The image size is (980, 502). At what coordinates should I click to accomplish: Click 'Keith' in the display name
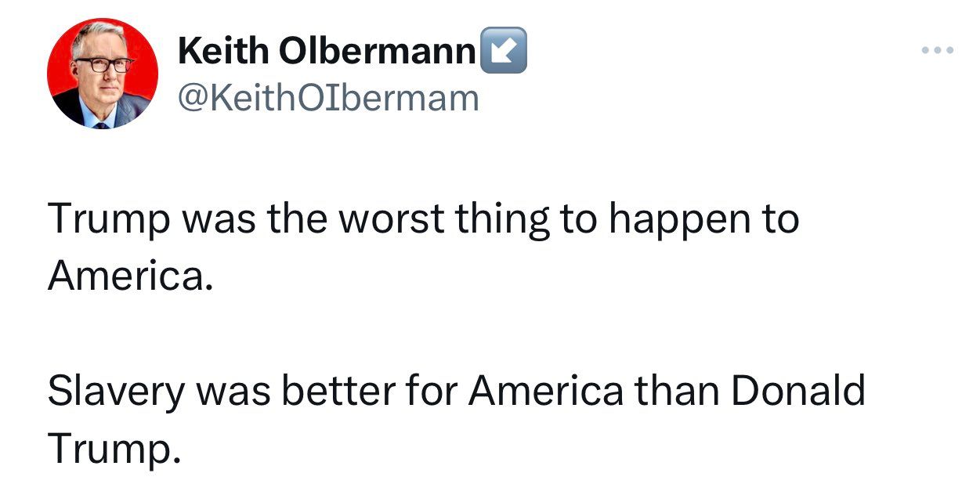(224, 52)
